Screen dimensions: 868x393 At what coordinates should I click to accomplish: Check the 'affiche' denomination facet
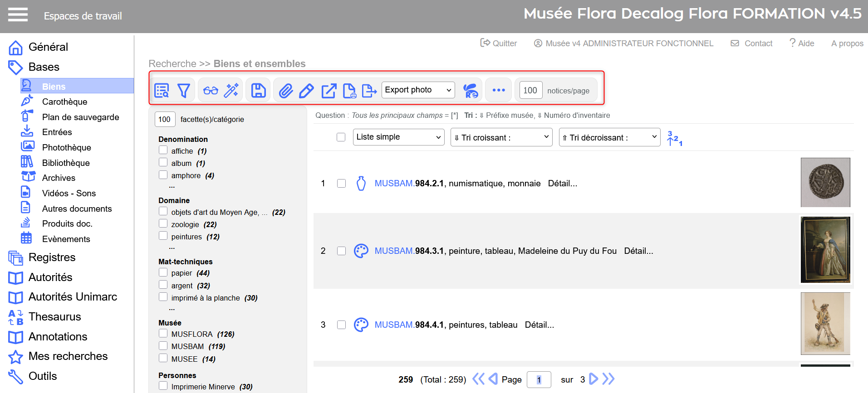tap(163, 150)
